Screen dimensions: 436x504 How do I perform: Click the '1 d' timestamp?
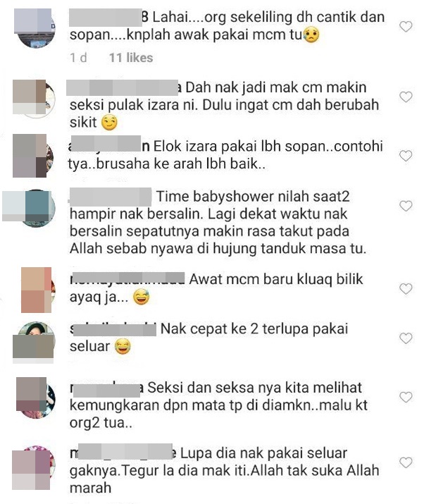(x=78, y=58)
